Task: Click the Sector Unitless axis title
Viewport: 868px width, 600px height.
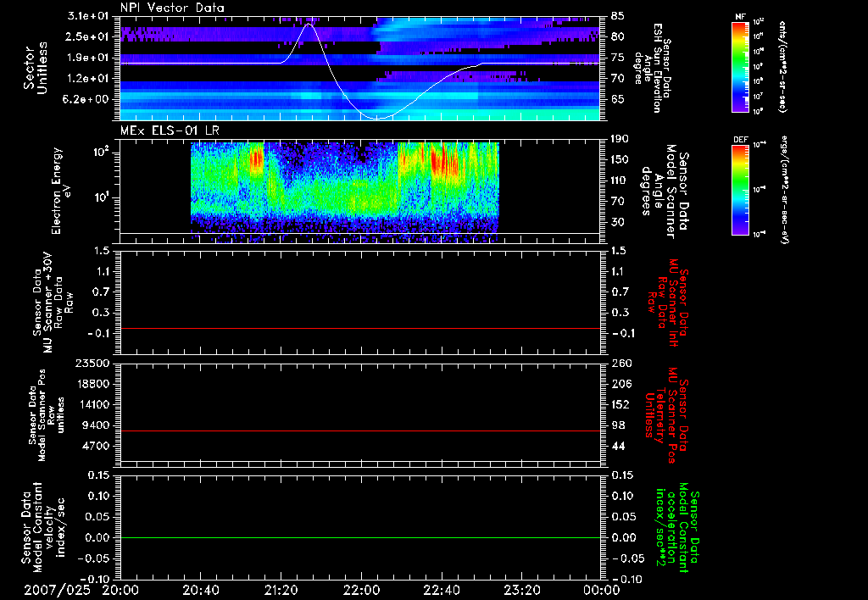Action: coord(36,68)
